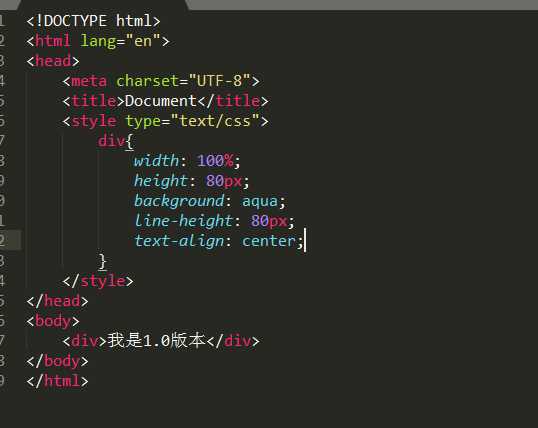This screenshot has width=538, height=428.
Task: Click the closing title tag
Action: click(x=233, y=101)
